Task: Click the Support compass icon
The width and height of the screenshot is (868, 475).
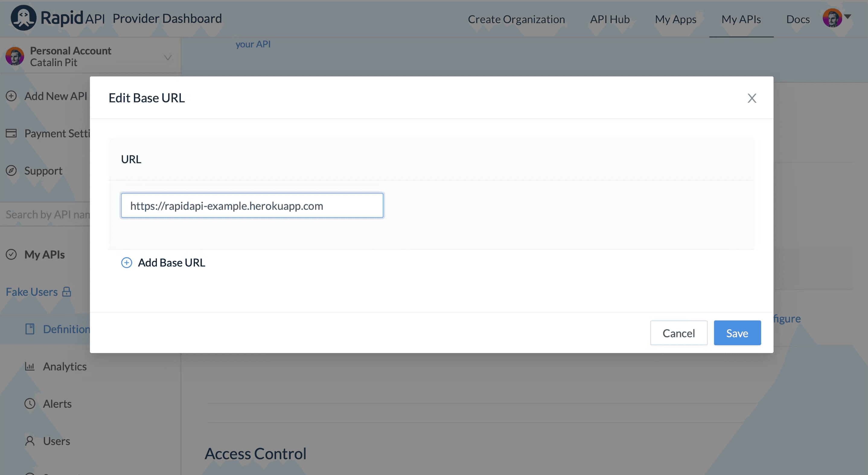Action: (x=11, y=171)
